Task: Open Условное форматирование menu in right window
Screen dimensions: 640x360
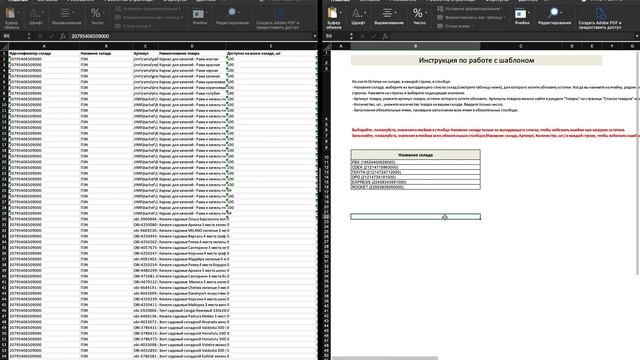Action: click(469, 9)
